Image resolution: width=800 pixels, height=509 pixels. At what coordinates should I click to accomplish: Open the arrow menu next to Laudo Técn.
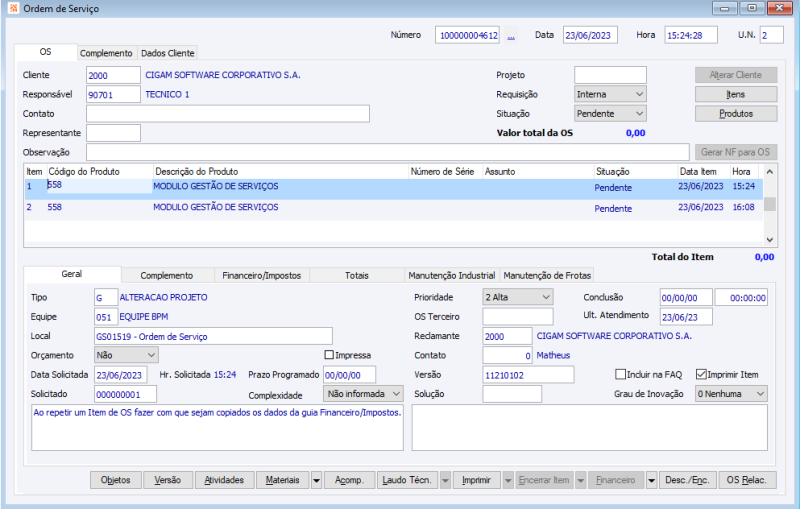point(445,480)
